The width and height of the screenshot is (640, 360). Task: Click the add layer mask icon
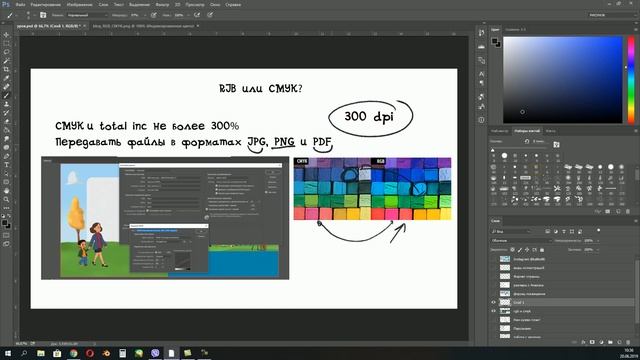coord(592,342)
